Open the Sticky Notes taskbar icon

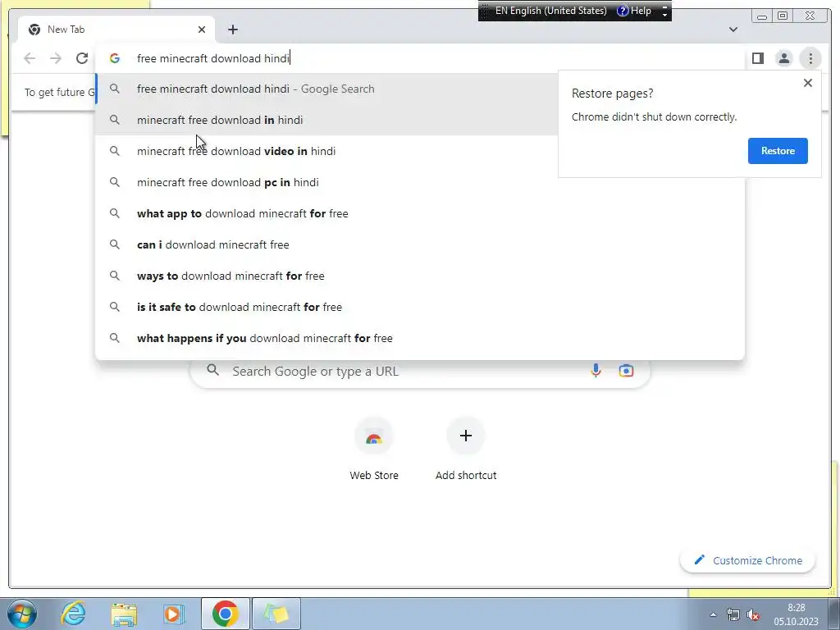[x=276, y=614]
